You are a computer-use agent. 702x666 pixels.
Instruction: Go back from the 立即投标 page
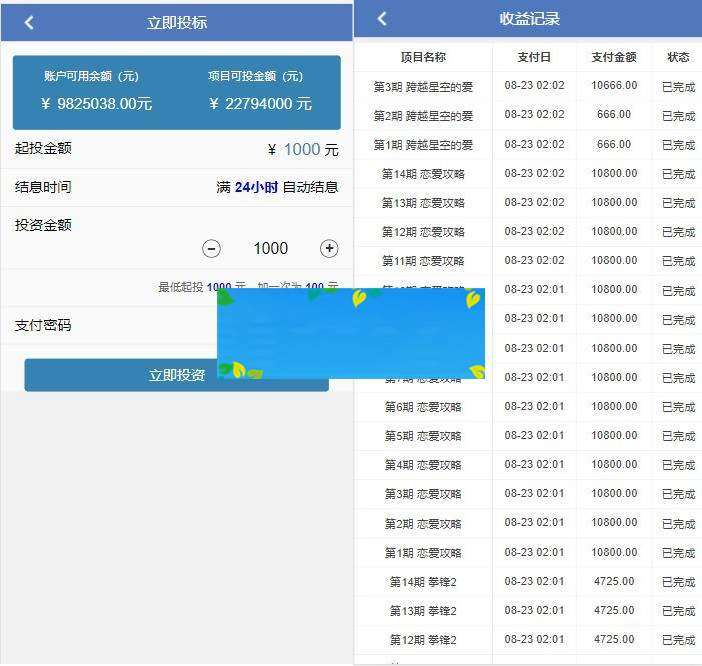29,22
